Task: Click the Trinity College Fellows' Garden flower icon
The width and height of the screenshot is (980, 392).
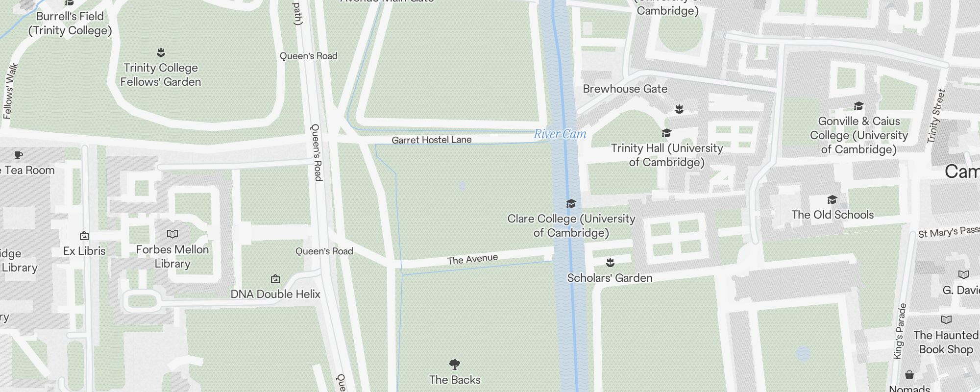Action: pos(161,52)
